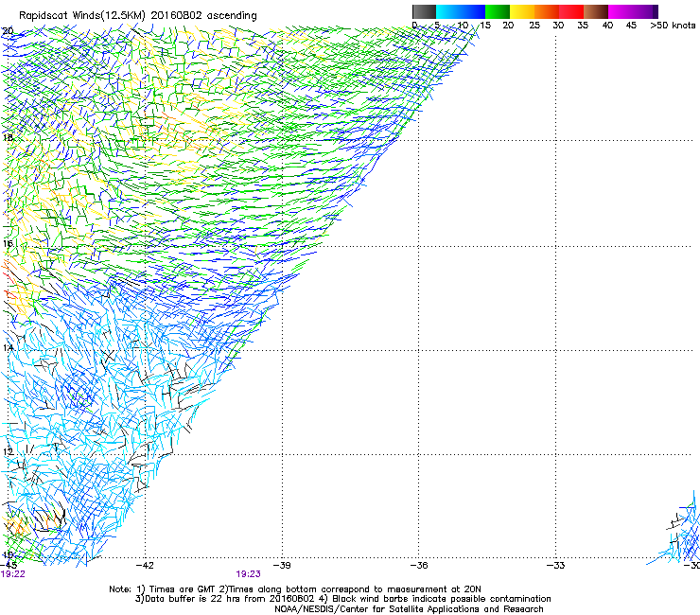Click the '20' latitude axis label
Viewport: 700px width, 615px height.
click(8, 31)
